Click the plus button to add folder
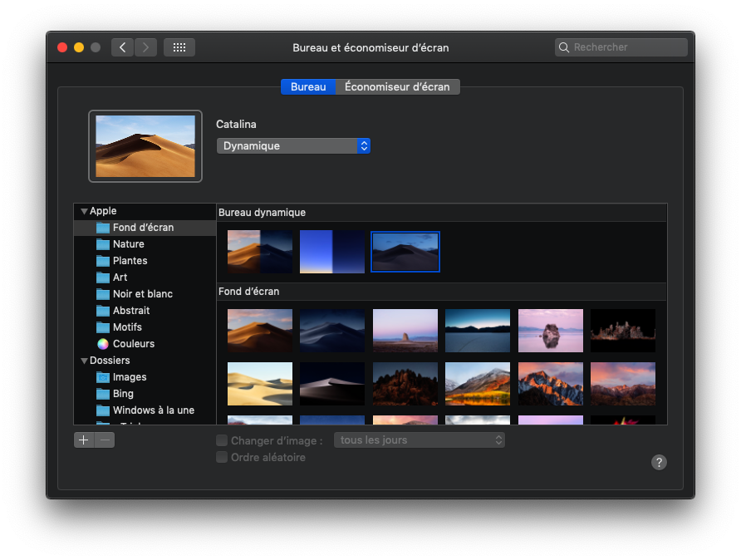The image size is (741, 560). coord(84,440)
